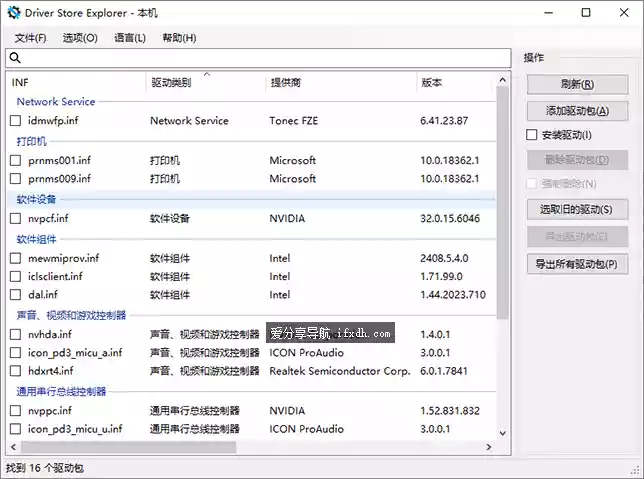The width and height of the screenshot is (644, 479).
Task: Click the horizontal scrollbar thumb
Action: pos(129,447)
